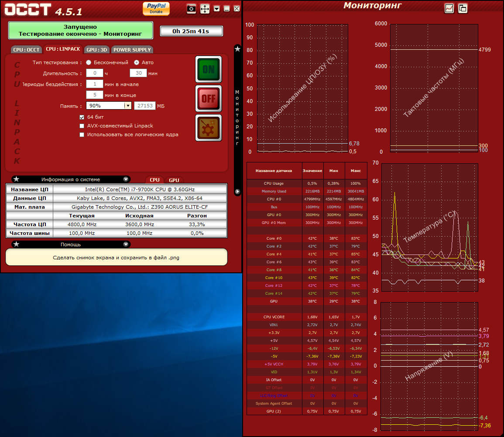Close the OCCT window
This screenshot has height=437, width=504.
pos(237,9)
